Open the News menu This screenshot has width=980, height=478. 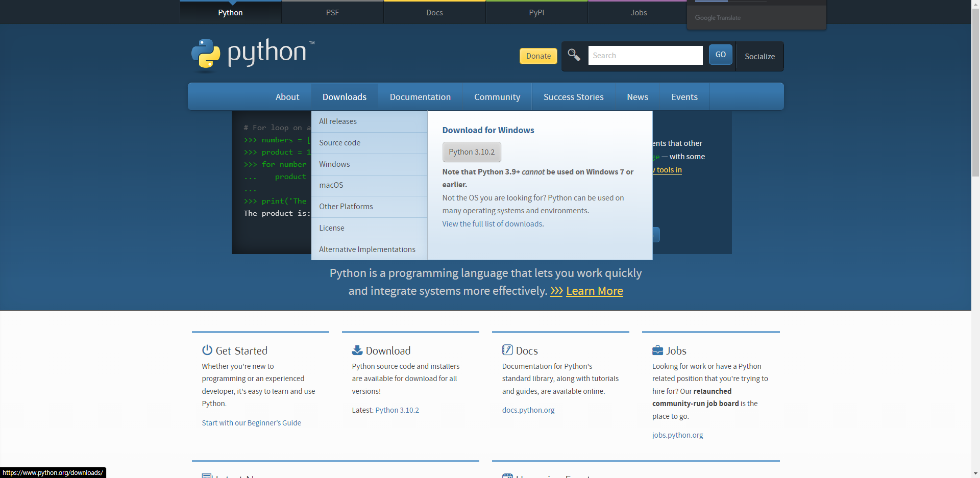(x=638, y=97)
